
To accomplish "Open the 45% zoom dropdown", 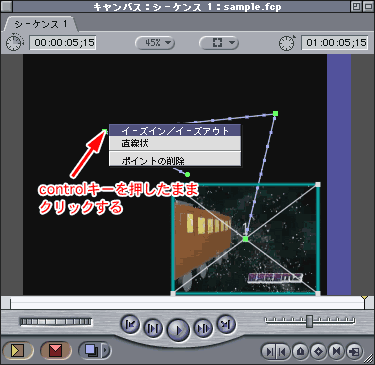I will click(x=155, y=43).
